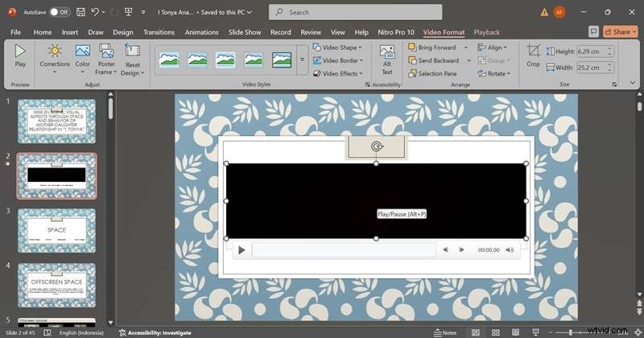Screen dimensions: 644x338
Task: Click the Search box
Action: tap(355, 12)
